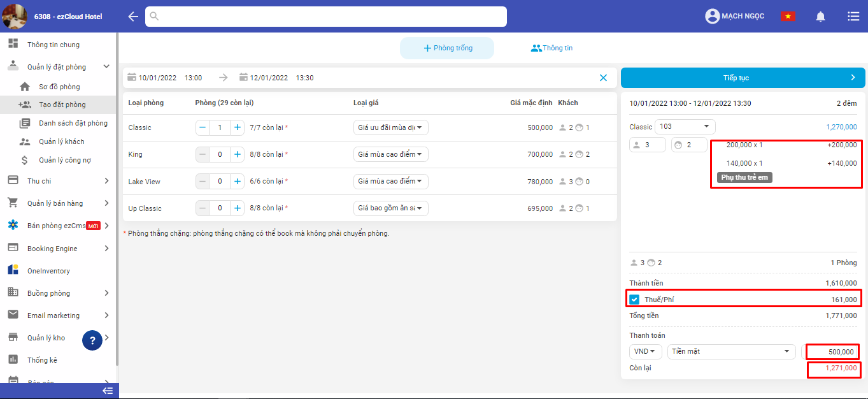Open Danh sách đặt phòng in sidebar

[x=73, y=123]
